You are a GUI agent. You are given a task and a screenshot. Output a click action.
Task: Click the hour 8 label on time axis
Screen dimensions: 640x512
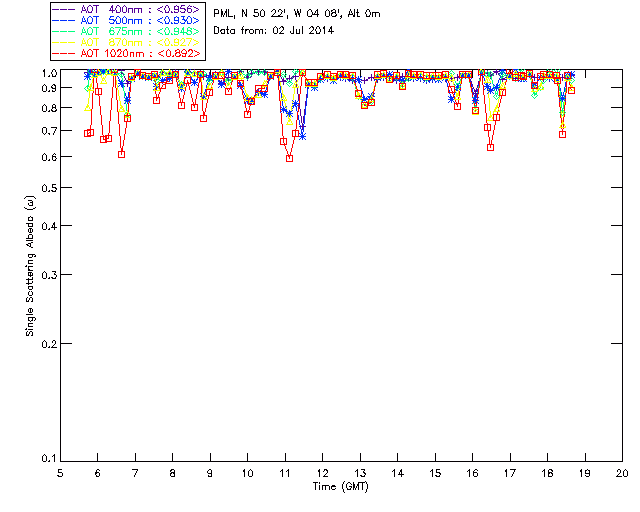(x=173, y=473)
